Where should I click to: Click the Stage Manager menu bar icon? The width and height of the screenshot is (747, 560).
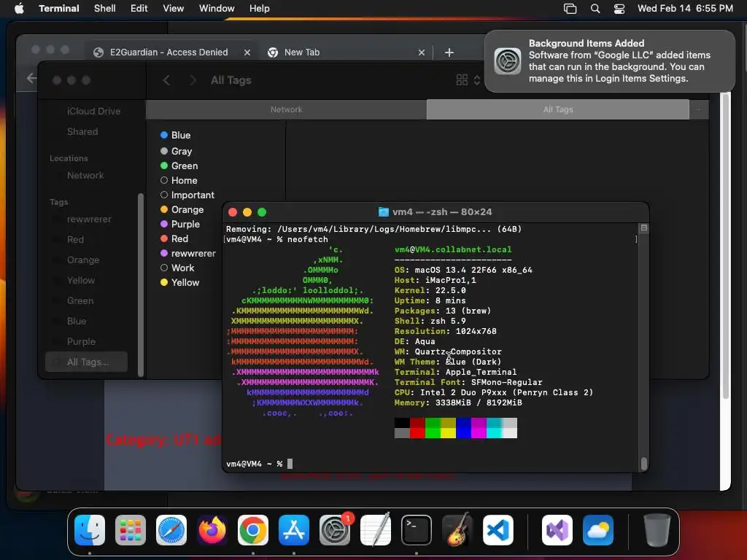pos(570,9)
